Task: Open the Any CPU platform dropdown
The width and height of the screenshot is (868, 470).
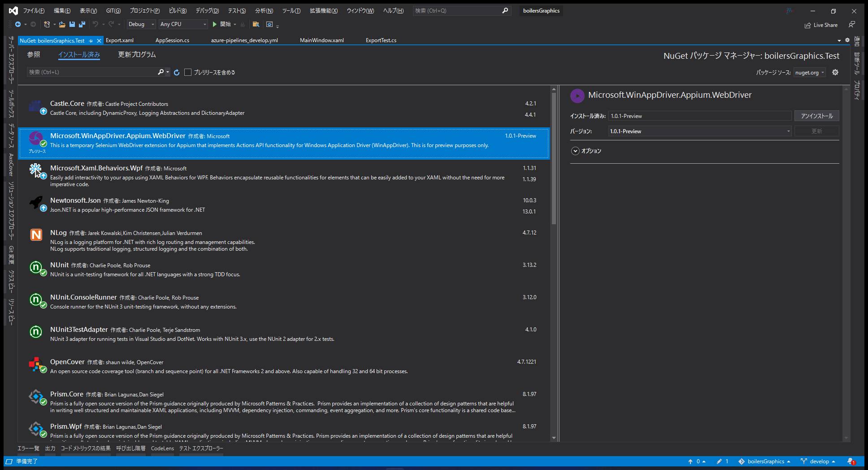Action: 183,24
